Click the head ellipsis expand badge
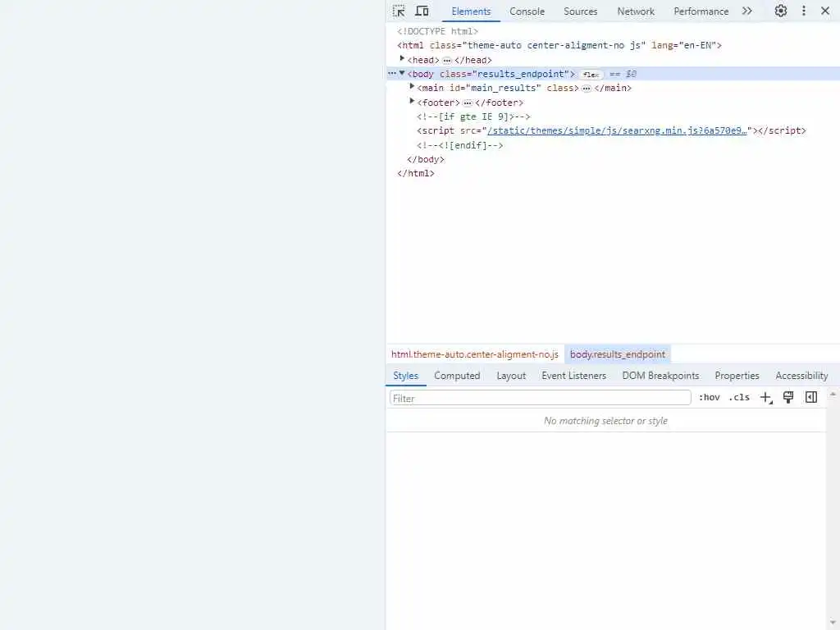The image size is (840, 630). [x=447, y=61]
